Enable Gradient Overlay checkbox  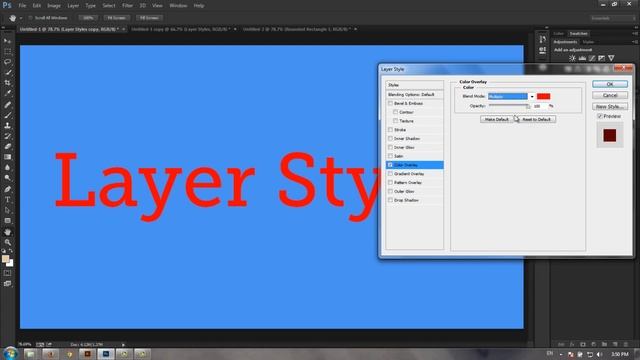[x=390, y=173]
